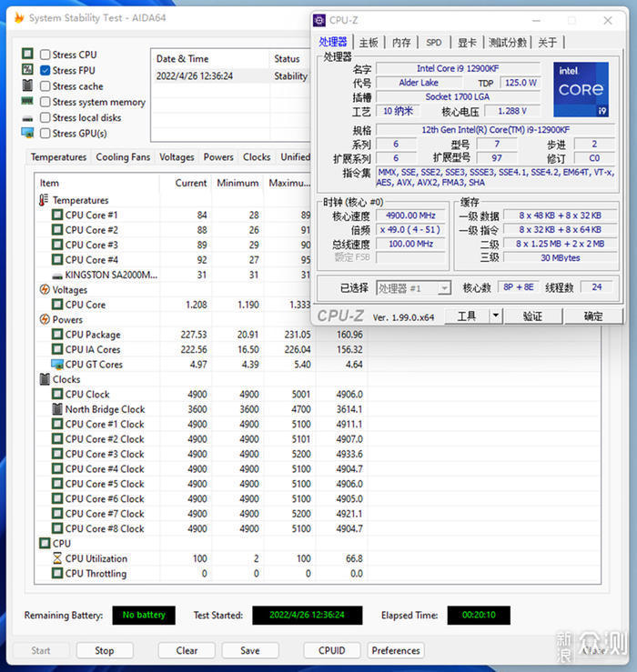This screenshot has height=672, width=637.
Task: Click the Stress GPU monitor icon
Action: click(27, 134)
